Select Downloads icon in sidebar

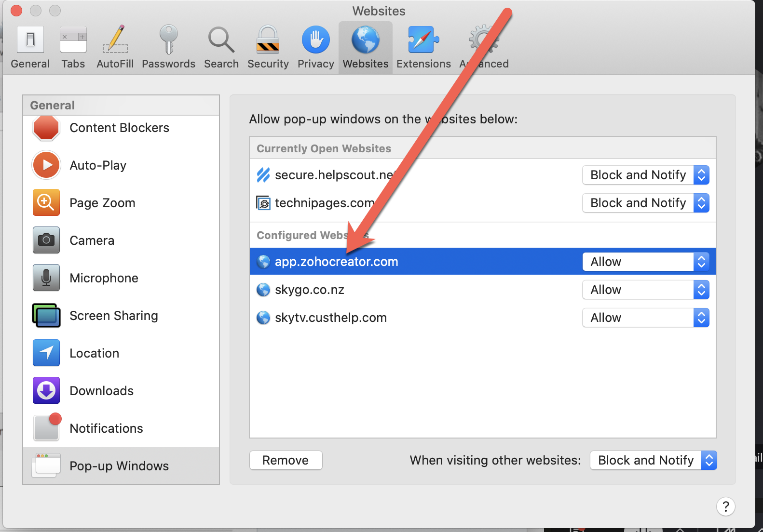(46, 390)
